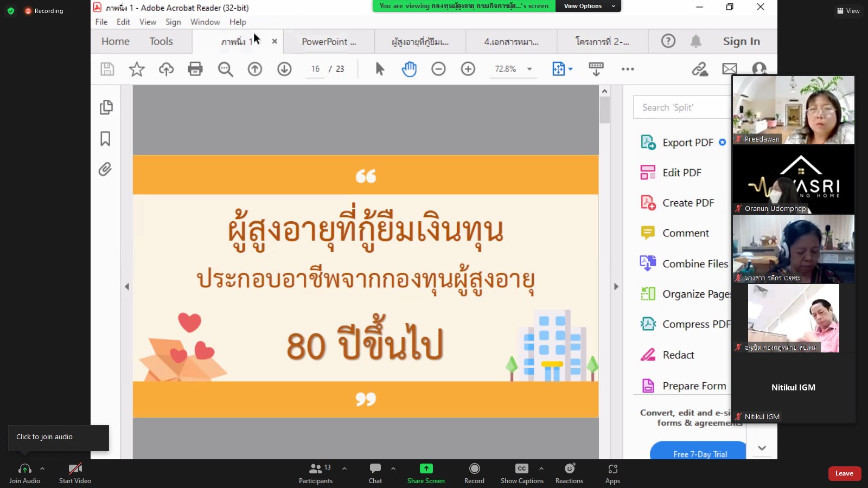
Task: Click the page number field showing 16
Action: [x=315, y=69]
